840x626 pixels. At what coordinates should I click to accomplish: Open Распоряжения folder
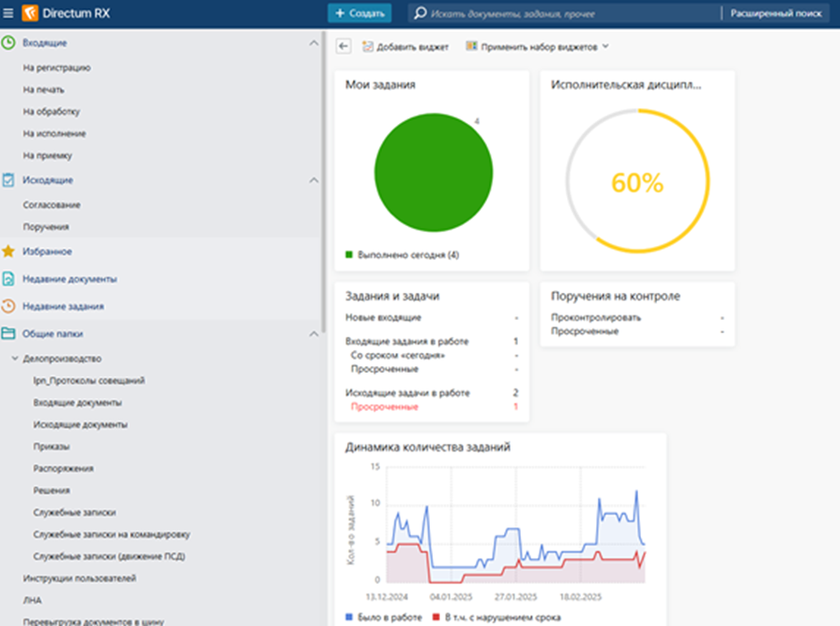coord(63,468)
